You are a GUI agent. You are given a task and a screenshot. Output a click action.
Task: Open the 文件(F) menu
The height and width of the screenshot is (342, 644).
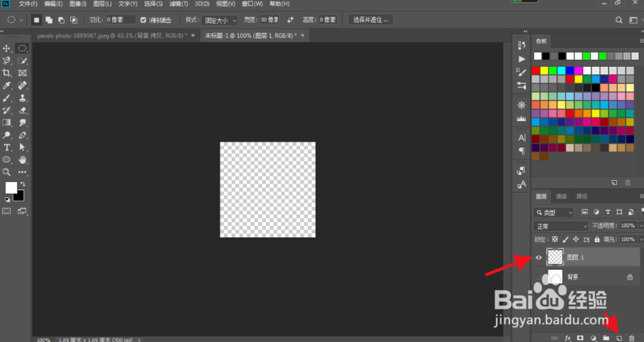(x=28, y=4)
